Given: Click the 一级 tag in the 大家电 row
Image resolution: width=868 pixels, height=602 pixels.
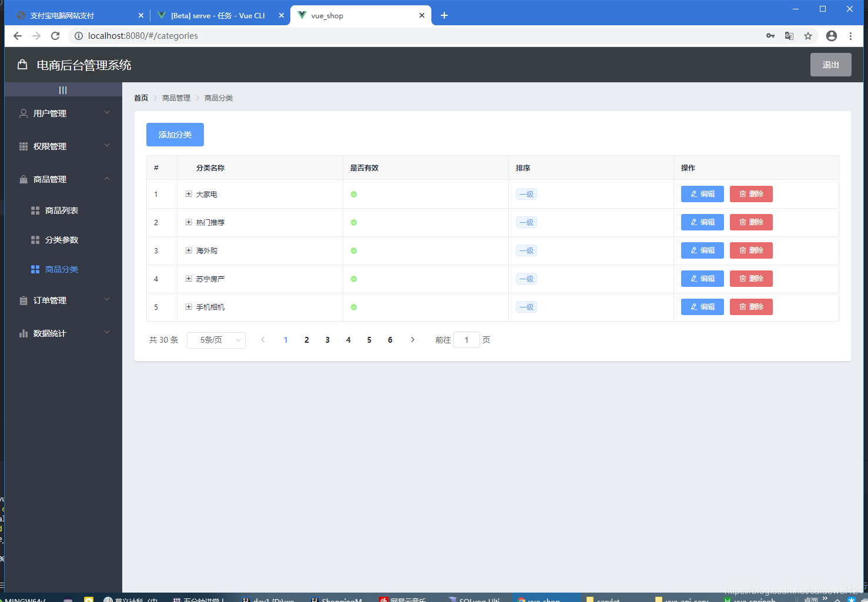Looking at the screenshot, I should point(527,195).
